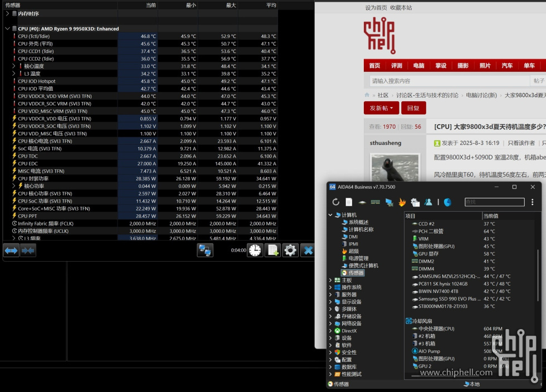Click 社区 breadcrumb link

pyautogui.click(x=383, y=95)
